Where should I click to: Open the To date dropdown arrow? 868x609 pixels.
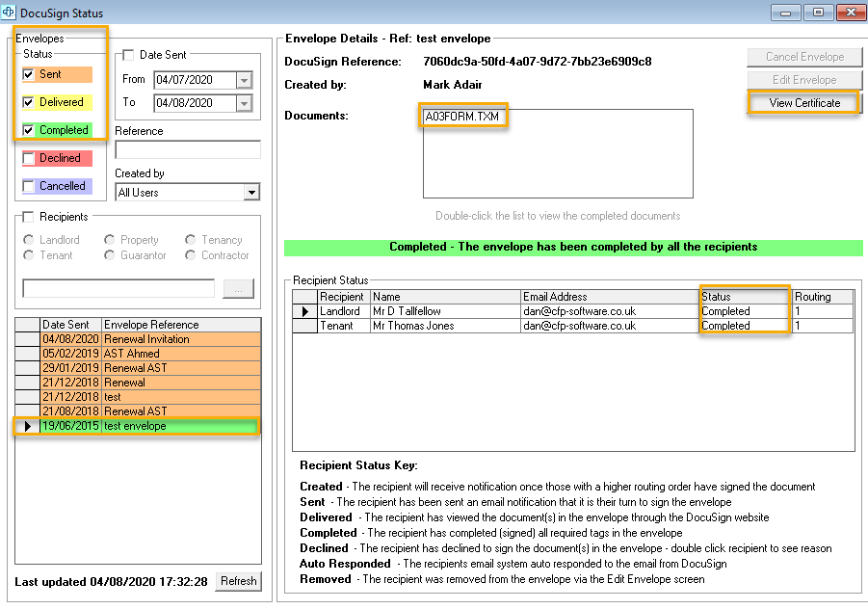point(244,103)
